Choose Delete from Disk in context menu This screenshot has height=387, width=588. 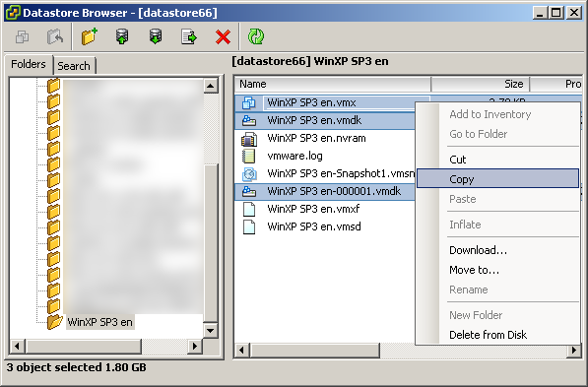pyautogui.click(x=498, y=335)
